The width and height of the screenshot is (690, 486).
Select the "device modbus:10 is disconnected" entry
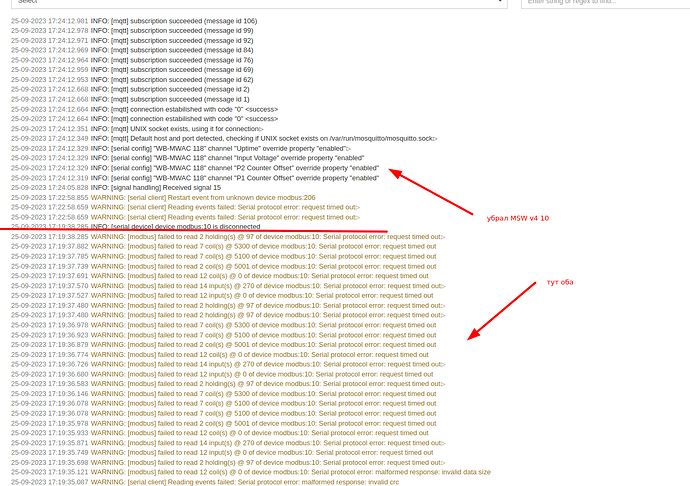[136, 227]
